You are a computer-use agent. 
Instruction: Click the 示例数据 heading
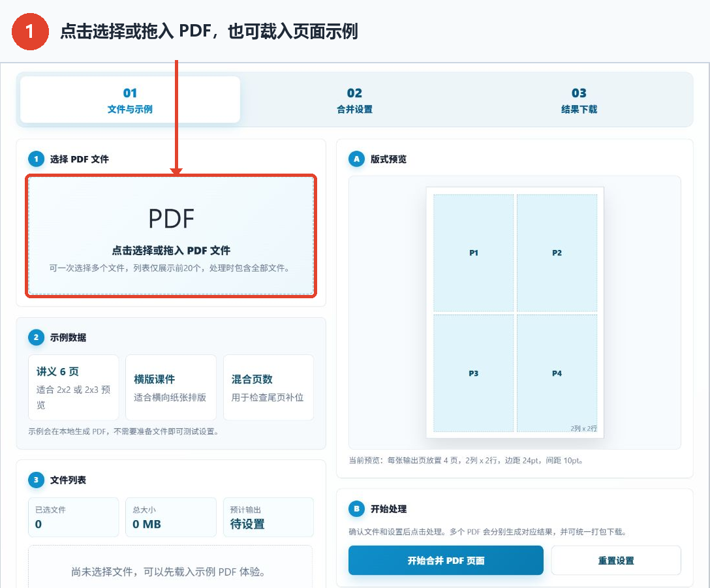click(68, 337)
